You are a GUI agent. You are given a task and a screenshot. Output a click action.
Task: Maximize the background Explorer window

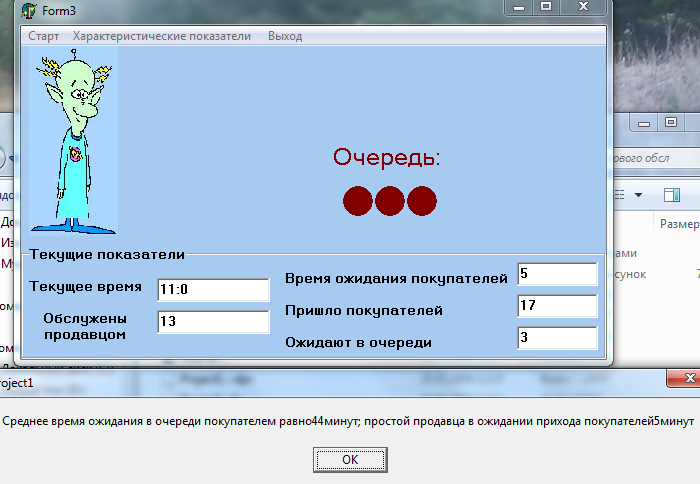[x=671, y=123]
